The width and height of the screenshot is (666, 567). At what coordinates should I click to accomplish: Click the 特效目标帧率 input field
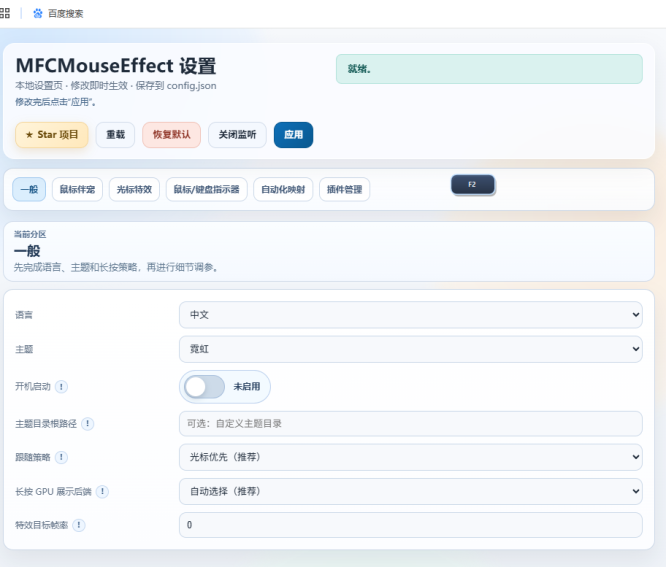pos(410,525)
